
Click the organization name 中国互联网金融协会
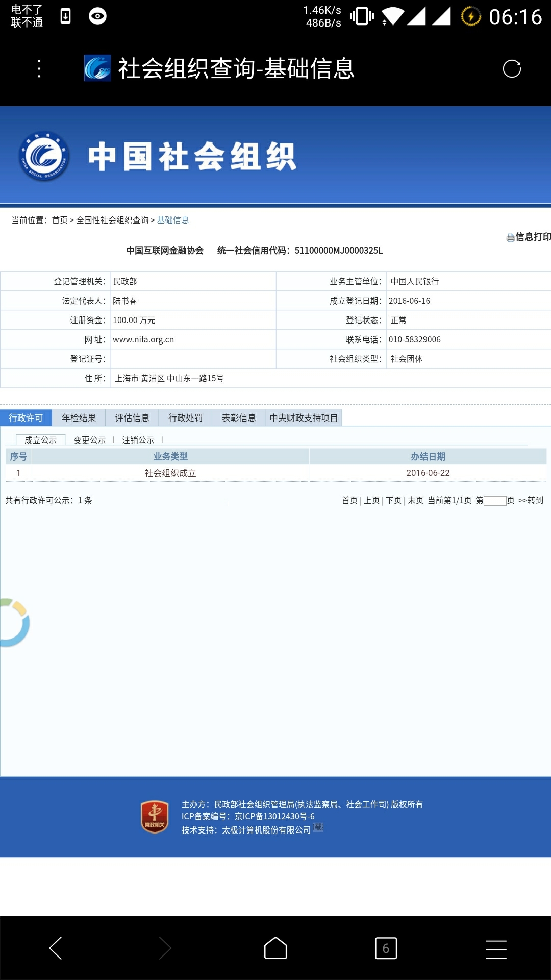click(165, 250)
